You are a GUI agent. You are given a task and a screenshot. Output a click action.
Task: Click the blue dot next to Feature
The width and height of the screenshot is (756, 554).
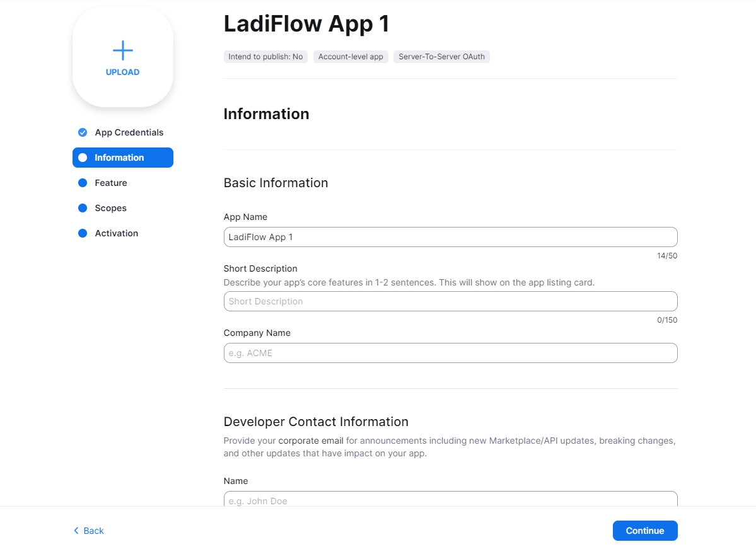(x=82, y=183)
